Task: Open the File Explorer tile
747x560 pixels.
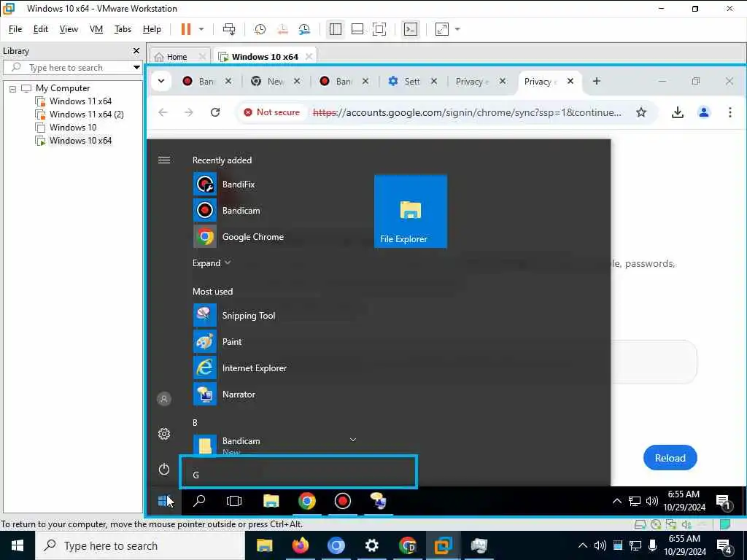Action: pos(411,211)
